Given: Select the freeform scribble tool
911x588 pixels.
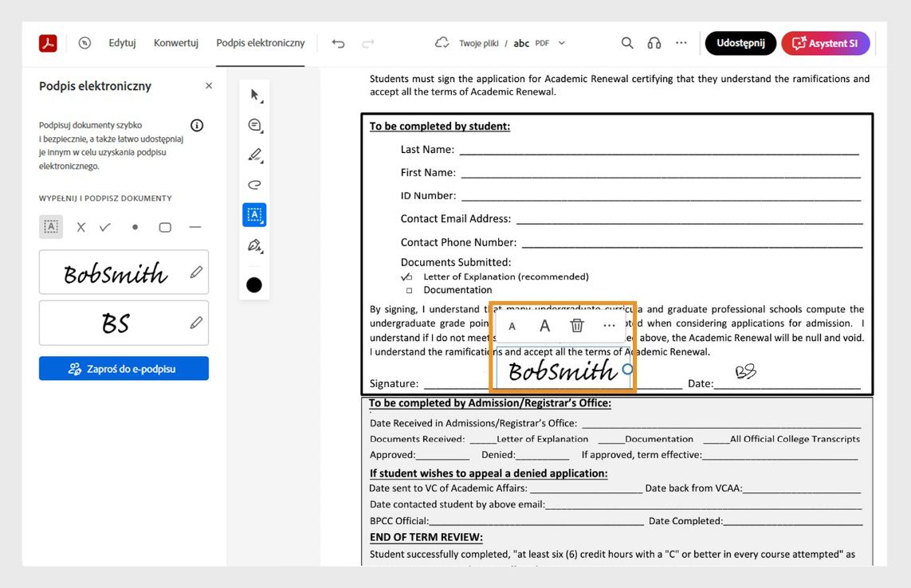Looking at the screenshot, I should pos(254,184).
